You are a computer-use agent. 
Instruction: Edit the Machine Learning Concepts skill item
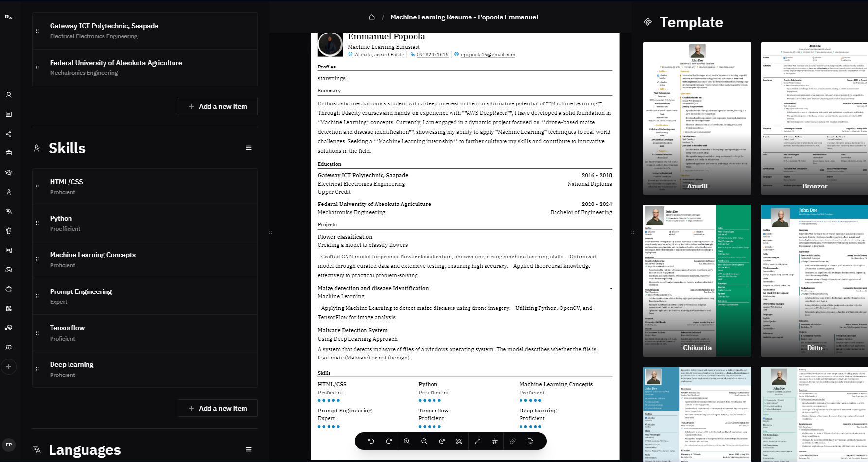145,259
